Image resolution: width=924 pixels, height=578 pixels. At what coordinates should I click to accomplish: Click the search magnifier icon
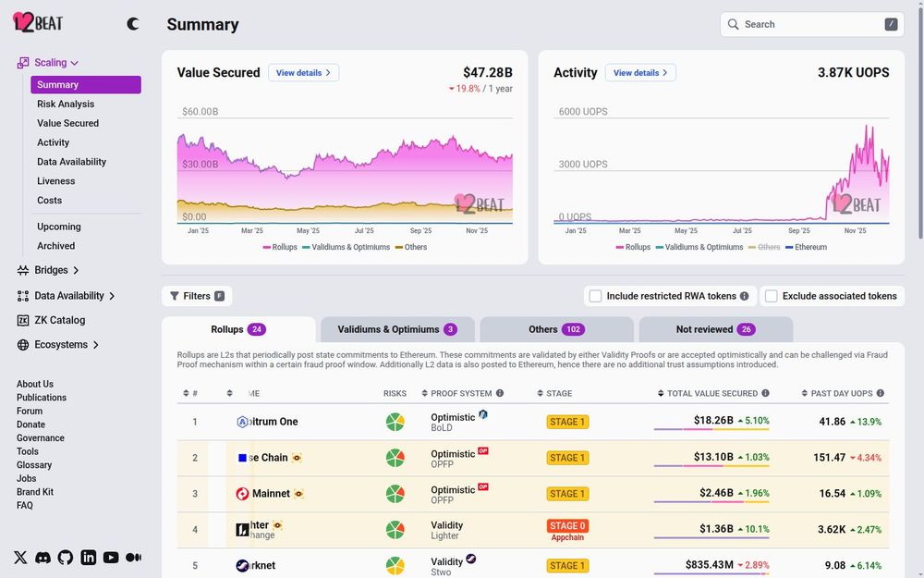(733, 24)
